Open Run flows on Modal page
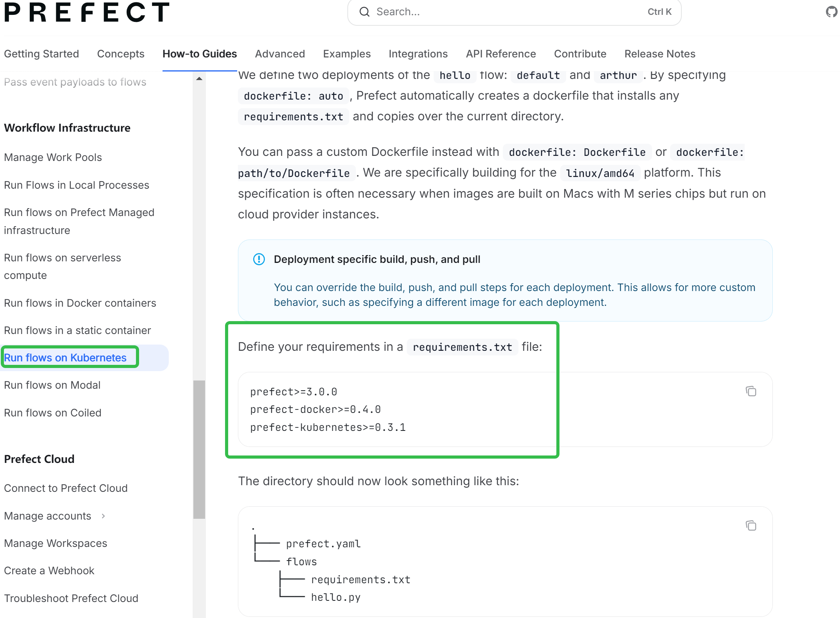Viewport: 840px width, 618px height. pos(52,385)
